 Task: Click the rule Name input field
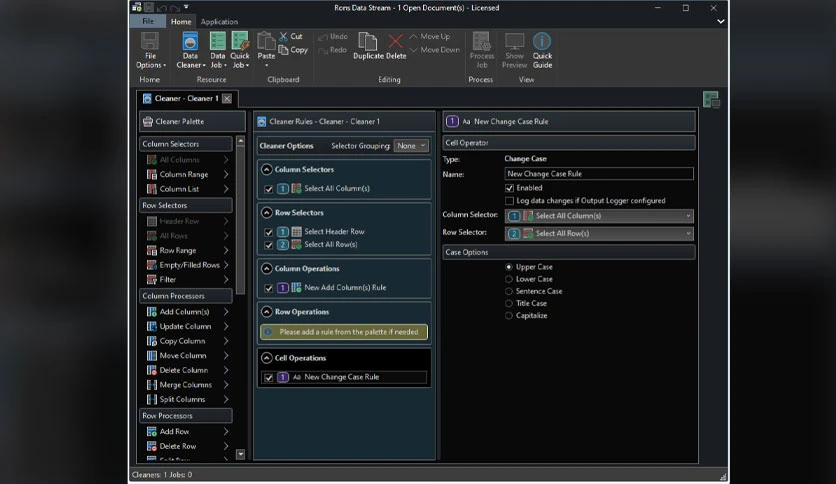(599, 174)
